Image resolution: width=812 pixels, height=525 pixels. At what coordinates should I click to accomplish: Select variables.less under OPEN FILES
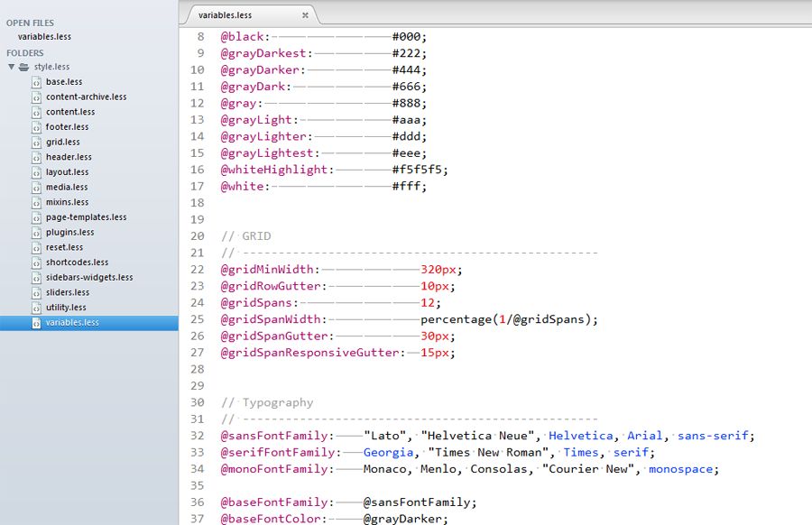coord(43,37)
